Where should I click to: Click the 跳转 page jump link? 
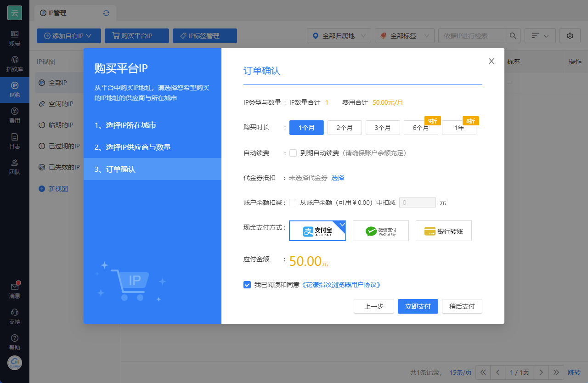pos(574,372)
